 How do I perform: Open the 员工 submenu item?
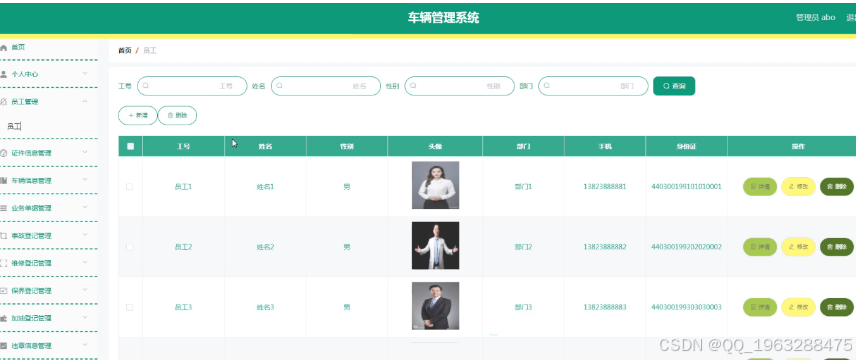tap(14, 127)
